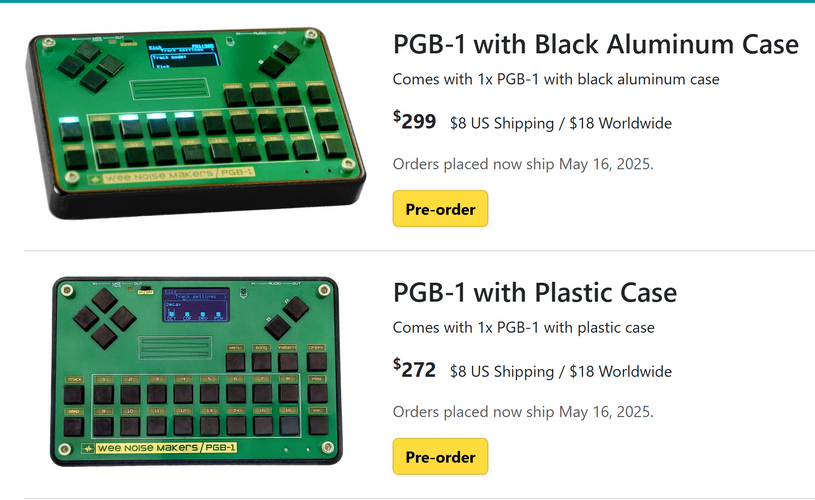
Task: Click the $299 price
Action: click(x=415, y=122)
